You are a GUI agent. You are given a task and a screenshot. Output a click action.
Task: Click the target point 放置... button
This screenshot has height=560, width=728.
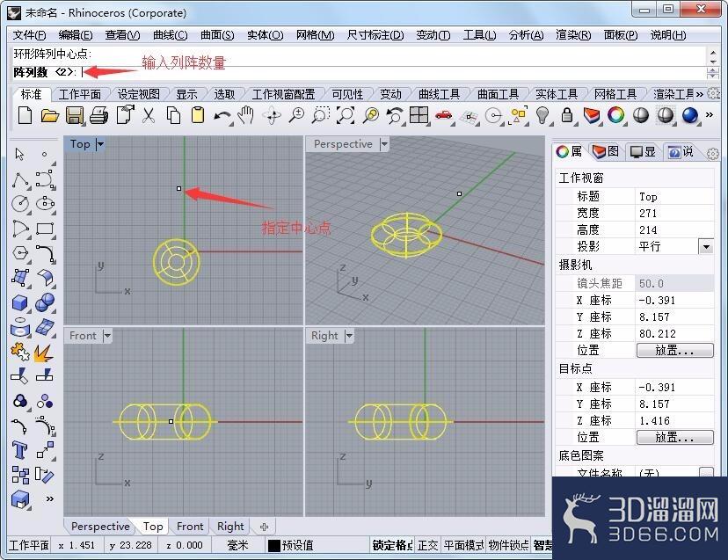pyautogui.click(x=674, y=438)
